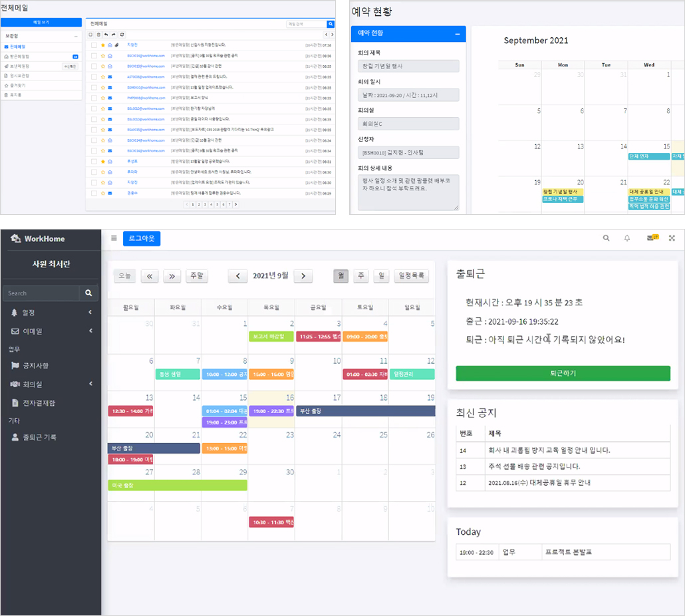Click the fullscreen expand icon in top bar
The height and width of the screenshot is (616, 685).
point(672,238)
